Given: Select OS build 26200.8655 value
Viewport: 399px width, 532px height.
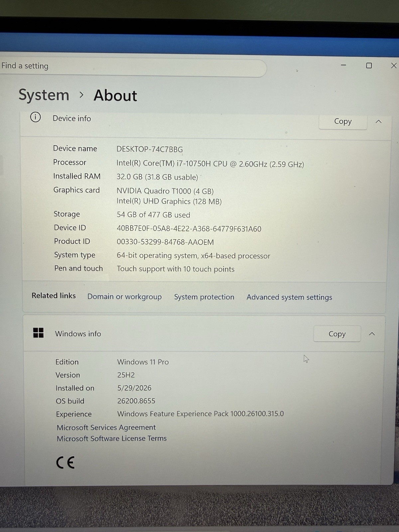Looking at the screenshot, I should click(136, 401).
